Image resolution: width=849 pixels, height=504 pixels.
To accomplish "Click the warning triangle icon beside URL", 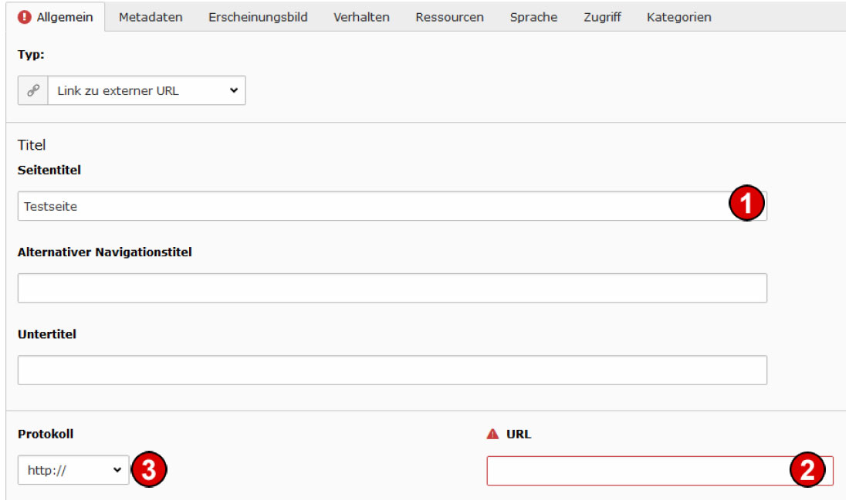I will tap(492, 435).
